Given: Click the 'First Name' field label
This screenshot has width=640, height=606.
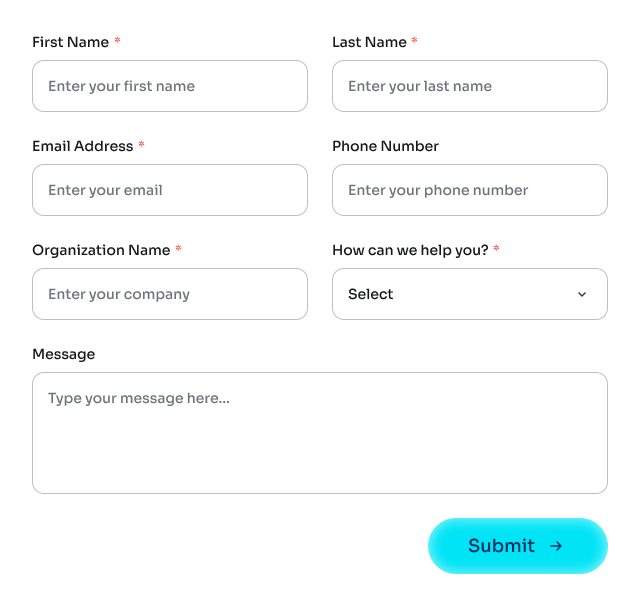Looking at the screenshot, I should [70, 42].
